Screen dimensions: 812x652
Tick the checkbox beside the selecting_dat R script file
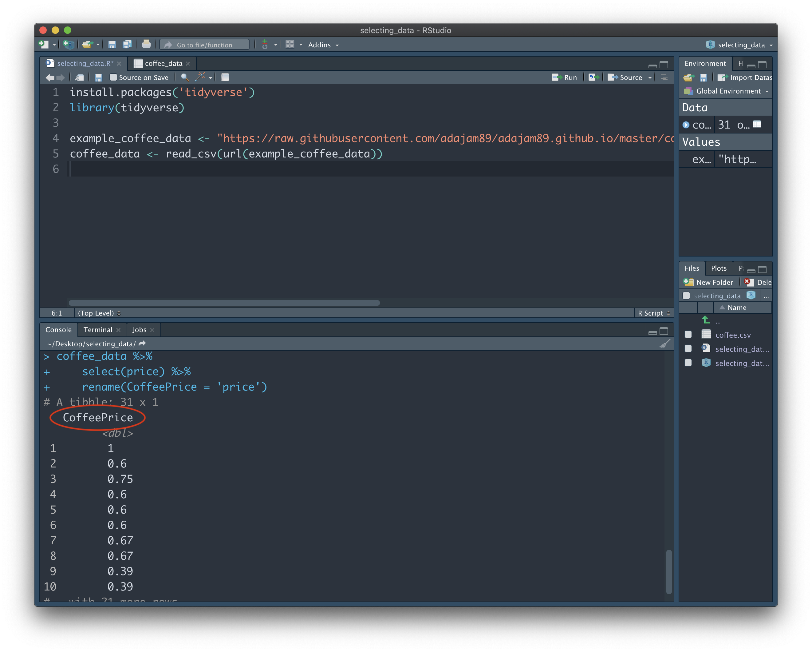[688, 349]
